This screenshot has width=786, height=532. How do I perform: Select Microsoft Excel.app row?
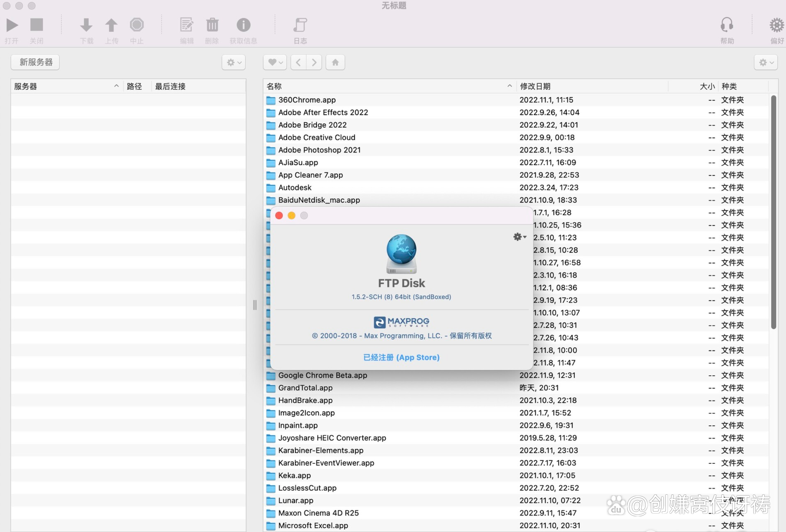[516, 526]
